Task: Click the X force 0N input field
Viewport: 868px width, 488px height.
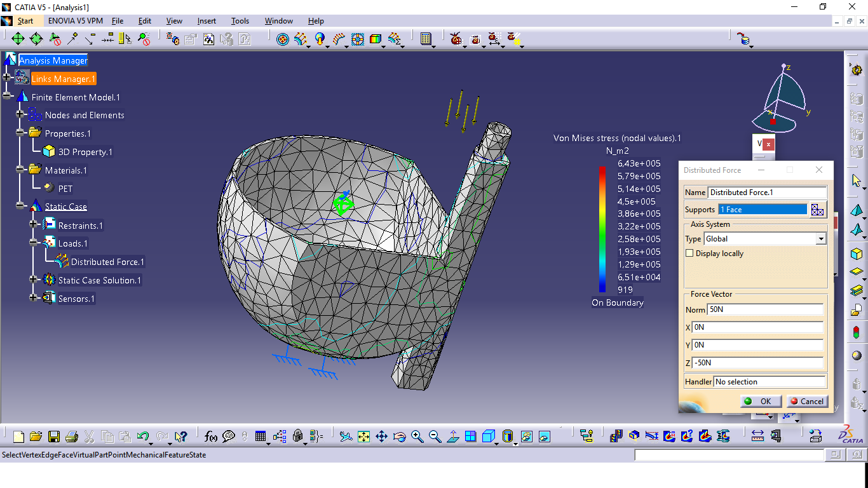Action: coord(757,327)
